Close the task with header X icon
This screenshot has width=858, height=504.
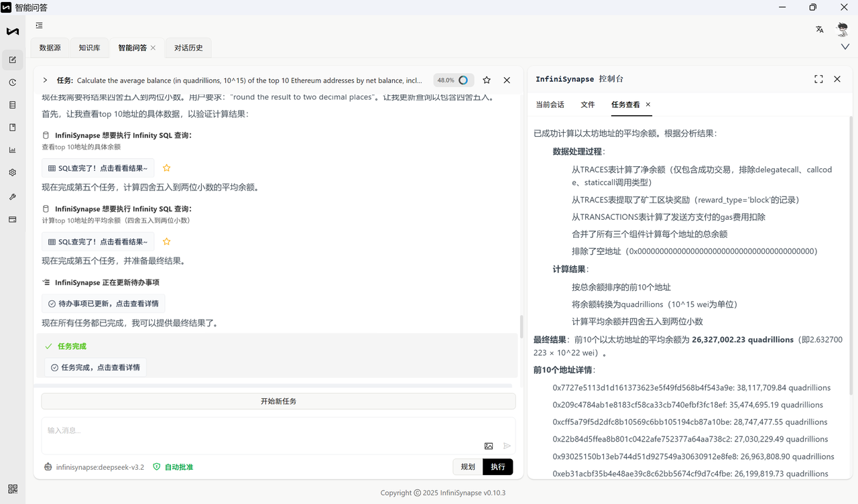coord(507,80)
